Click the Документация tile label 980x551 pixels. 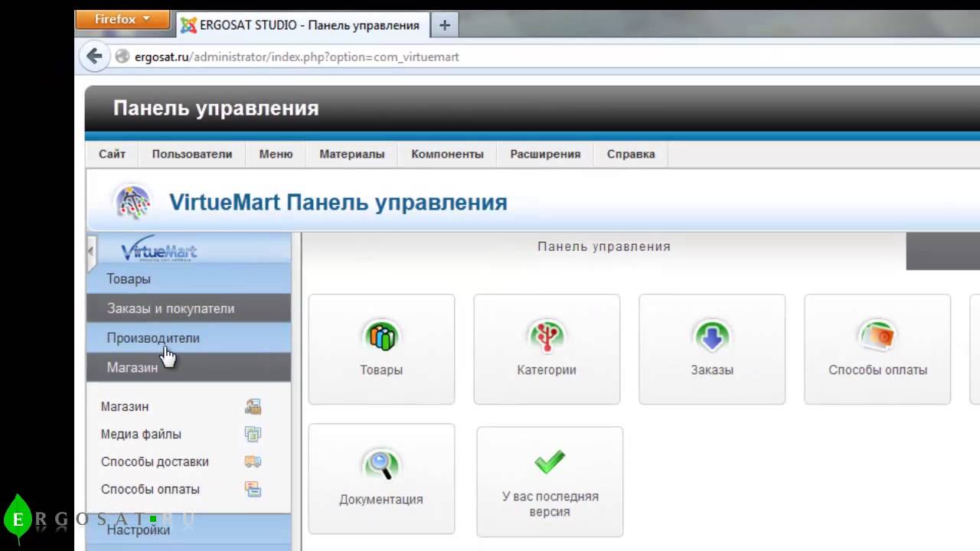(x=381, y=499)
